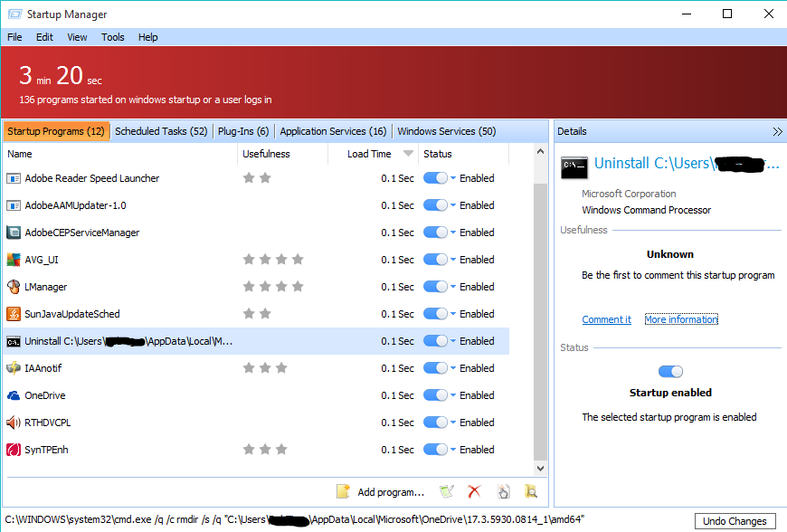
Task: Click the Adobe Reader Speed Launcher icon
Action: [x=14, y=178]
